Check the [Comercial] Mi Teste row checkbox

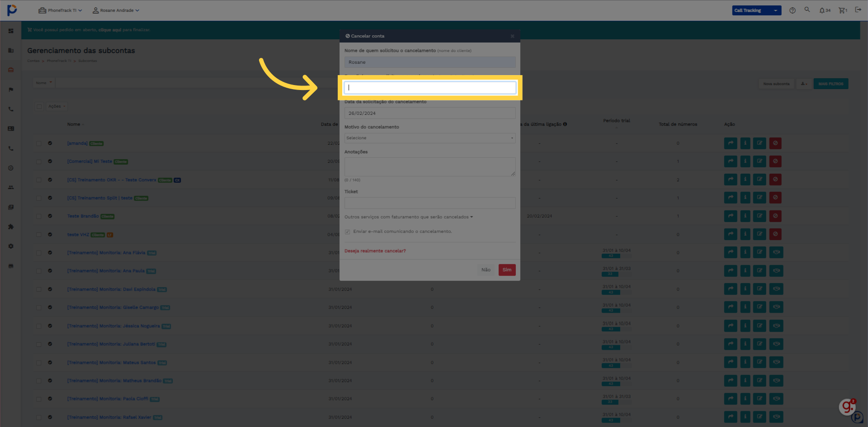39,161
